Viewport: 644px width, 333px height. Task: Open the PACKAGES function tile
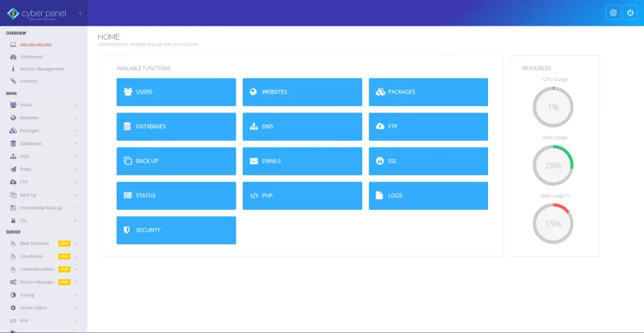(428, 92)
